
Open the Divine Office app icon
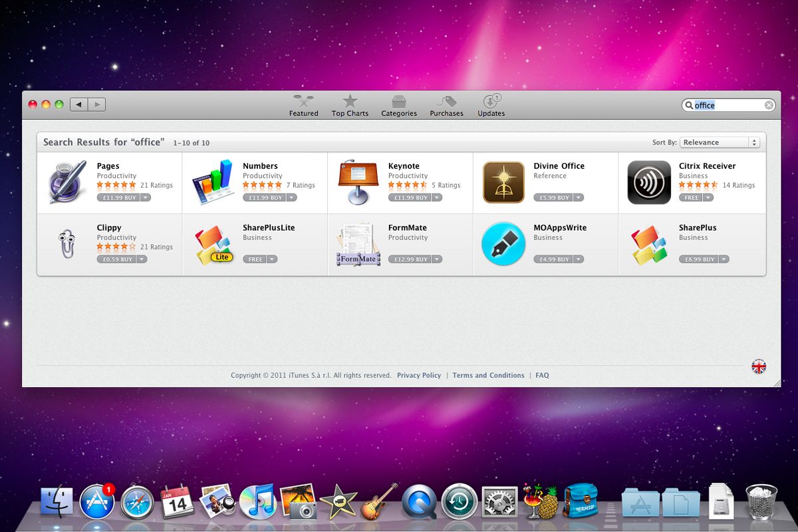[503, 182]
